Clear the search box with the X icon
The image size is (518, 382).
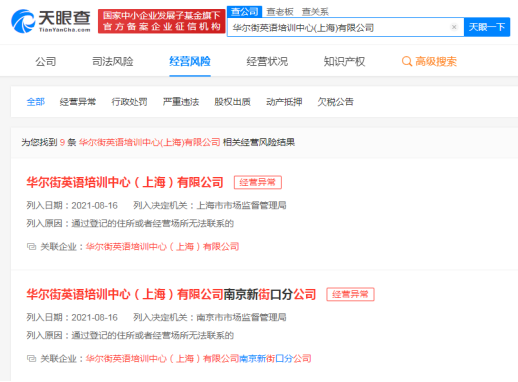[x=454, y=27]
